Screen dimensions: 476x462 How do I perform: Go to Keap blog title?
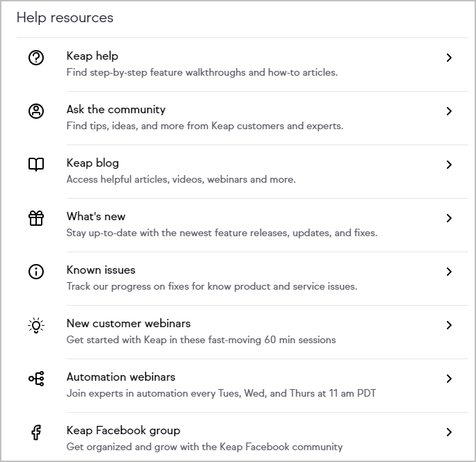[92, 163]
